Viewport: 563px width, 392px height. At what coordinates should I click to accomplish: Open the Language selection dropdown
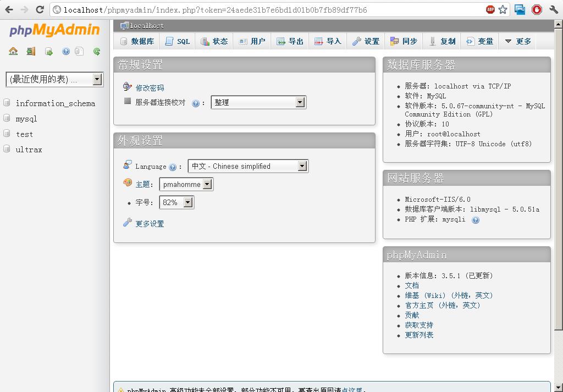coord(248,166)
